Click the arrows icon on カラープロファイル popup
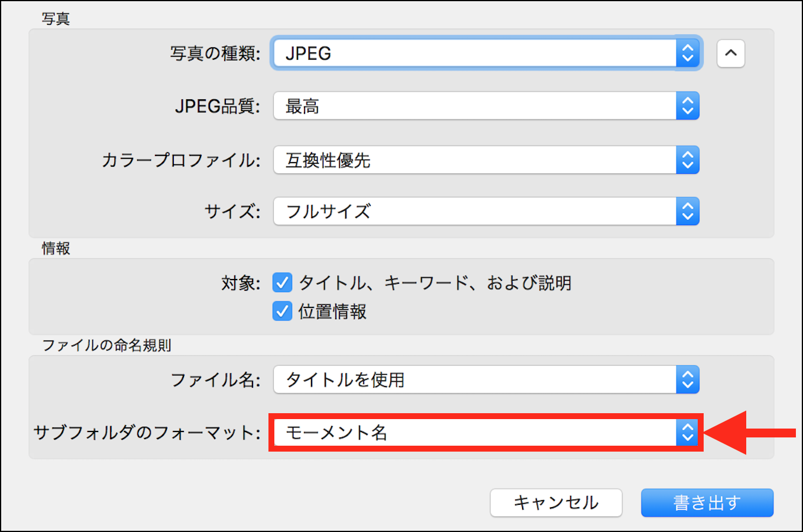The width and height of the screenshot is (803, 532). coord(688,160)
